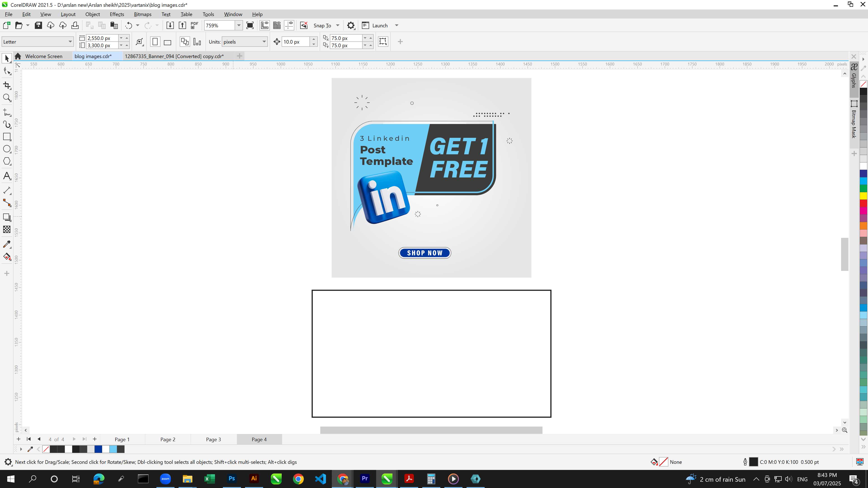
Task: Select the Connector tool
Action: coord(7,203)
